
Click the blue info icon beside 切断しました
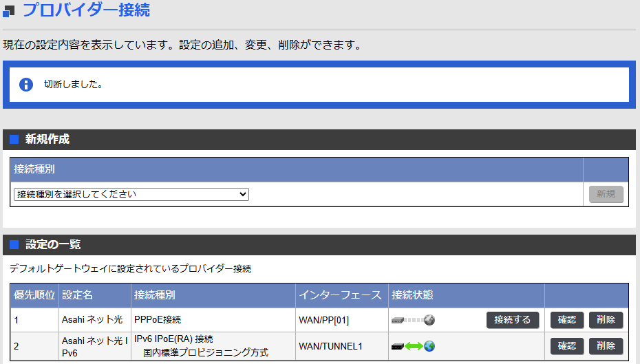(x=26, y=85)
